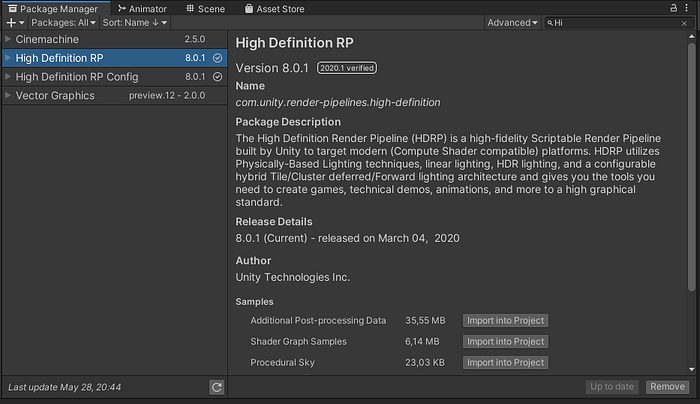Switch to the Scene tab
This screenshot has width=700, height=404.
click(x=204, y=8)
